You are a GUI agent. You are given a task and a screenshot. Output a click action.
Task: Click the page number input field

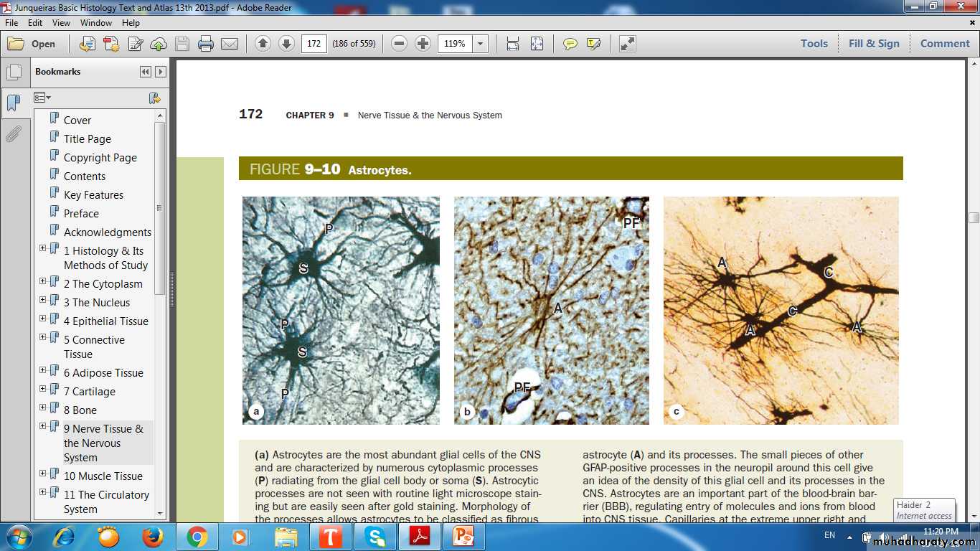(x=314, y=44)
